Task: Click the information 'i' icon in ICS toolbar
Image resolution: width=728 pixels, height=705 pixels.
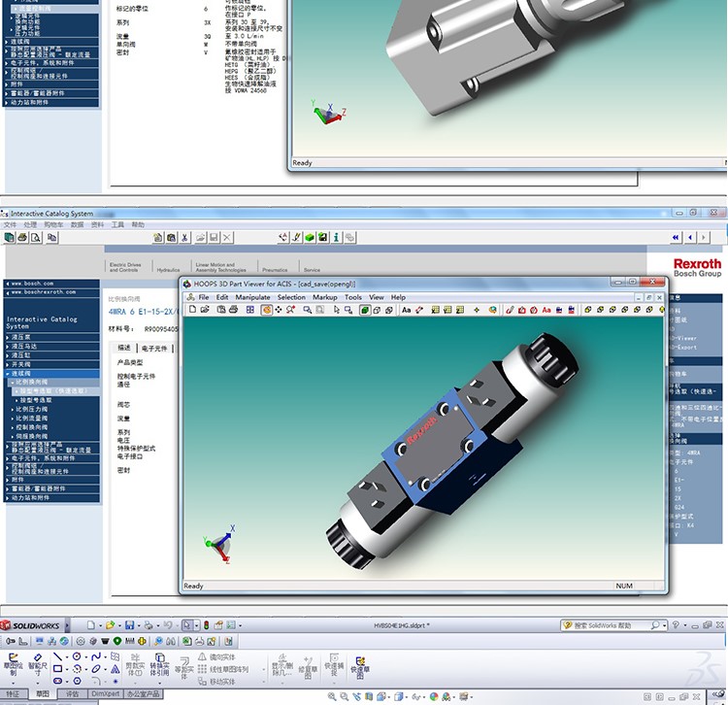Action: point(336,237)
